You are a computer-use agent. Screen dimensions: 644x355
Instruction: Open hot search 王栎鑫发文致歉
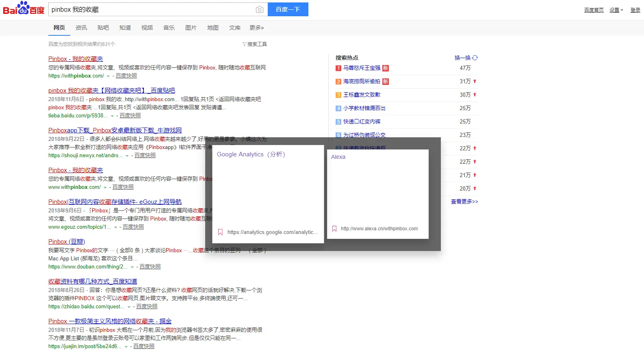362,95
